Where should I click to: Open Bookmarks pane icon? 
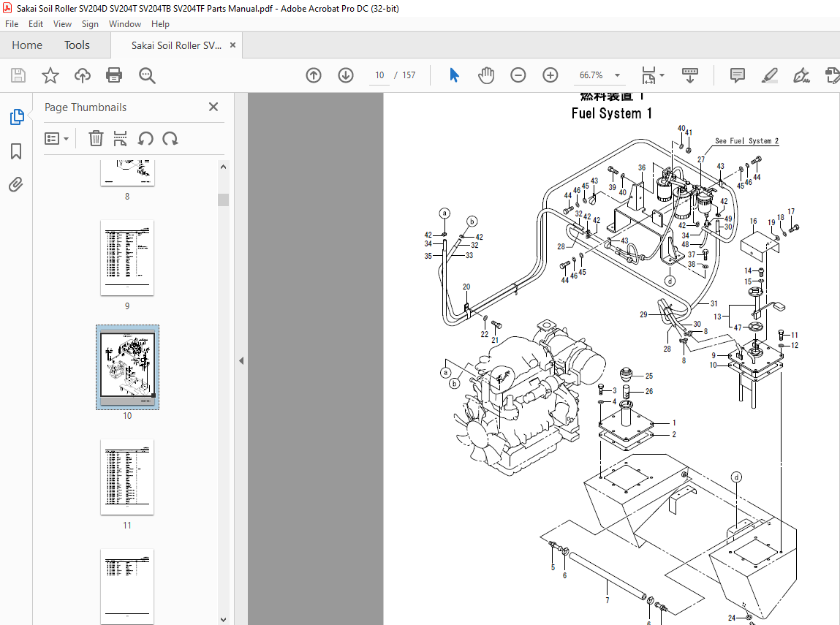coord(16,151)
